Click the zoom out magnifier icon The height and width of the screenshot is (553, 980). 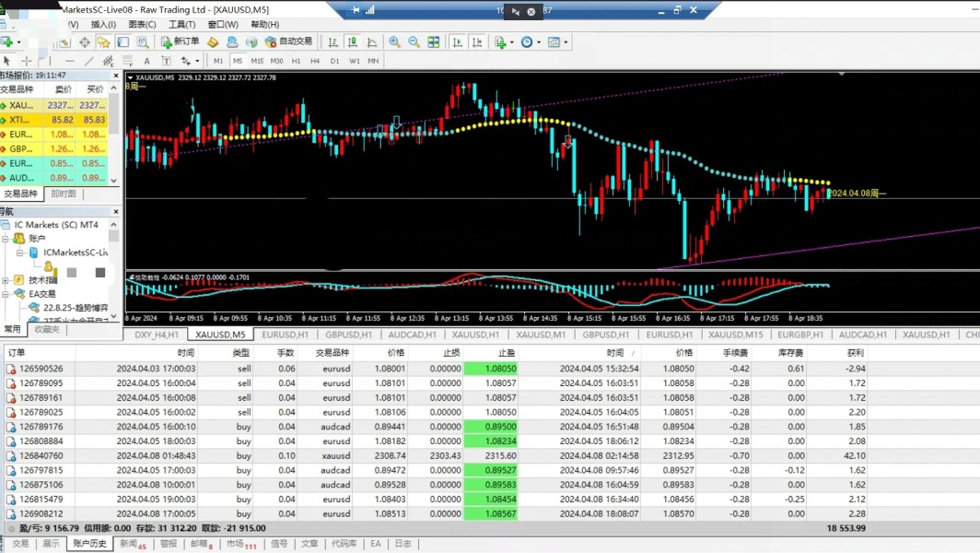pyautogui.click(x=414, y=41)
